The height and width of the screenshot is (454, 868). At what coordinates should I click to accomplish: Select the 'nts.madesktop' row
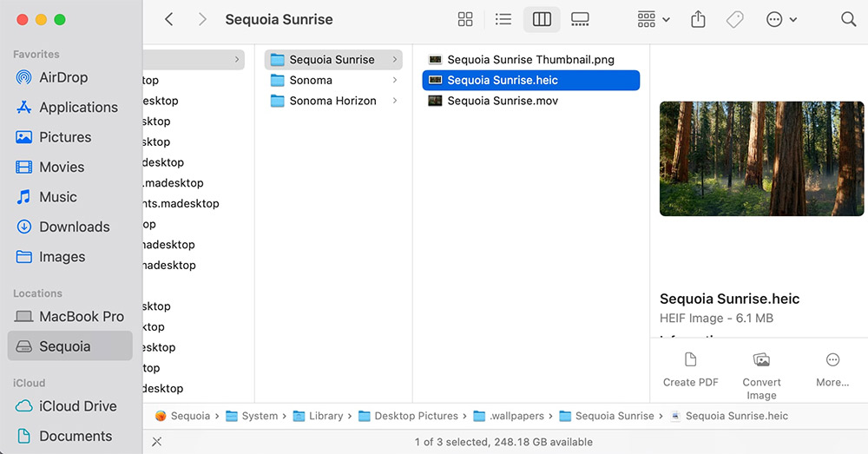(181, 204)
